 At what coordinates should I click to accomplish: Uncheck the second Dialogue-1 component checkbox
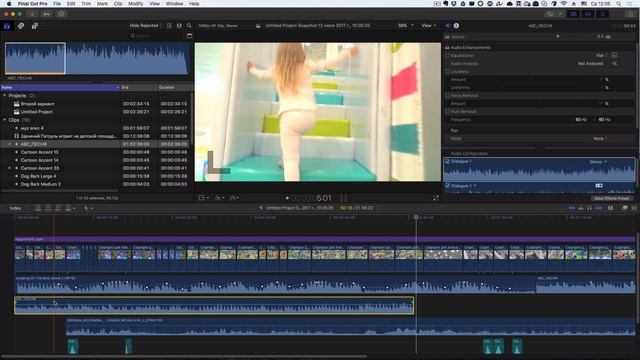(x=447, y=186)
